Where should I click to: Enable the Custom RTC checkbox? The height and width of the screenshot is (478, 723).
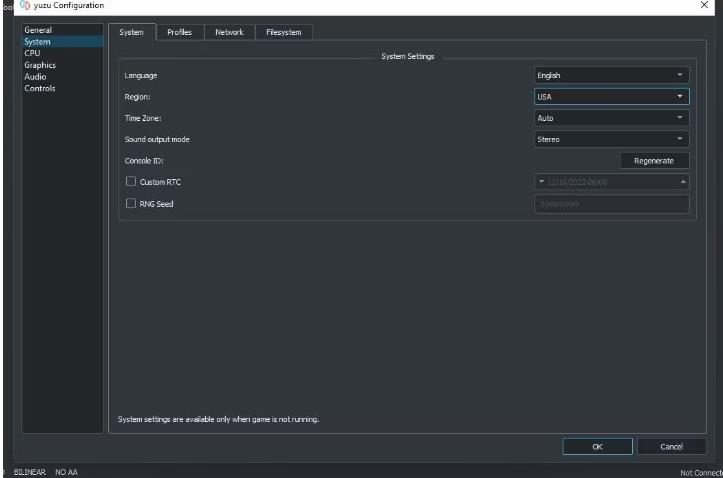click(130, 181)
